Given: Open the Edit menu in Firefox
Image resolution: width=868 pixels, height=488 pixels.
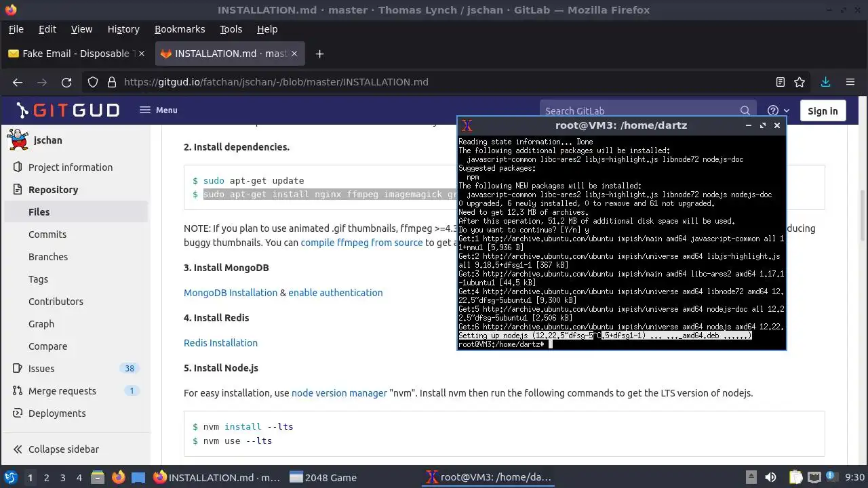Looking at the screenshot, I should [47, 29].
